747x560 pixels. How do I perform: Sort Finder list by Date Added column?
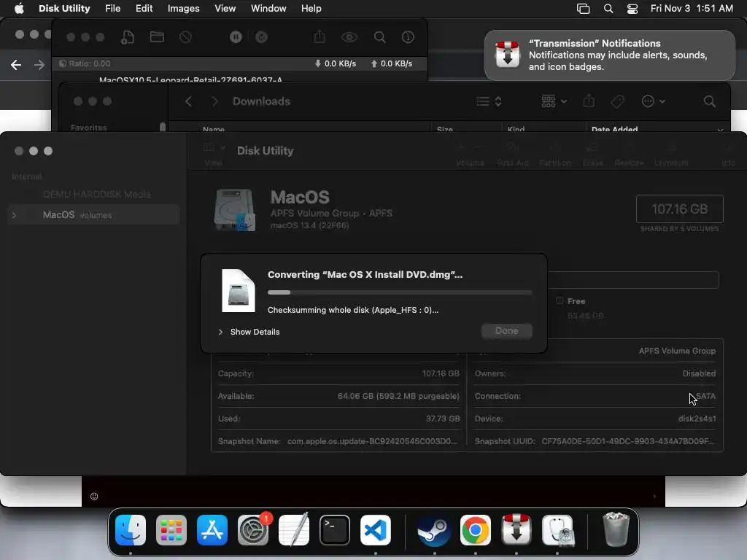614,129
